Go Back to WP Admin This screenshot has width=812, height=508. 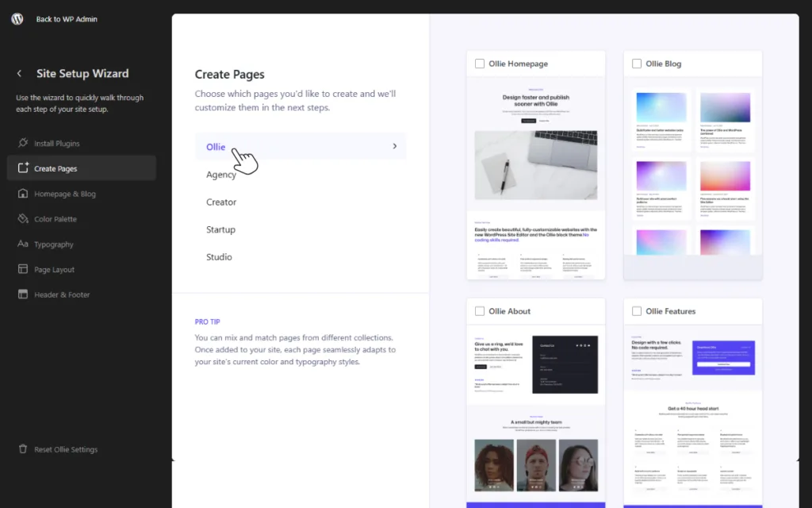point(67,19)
